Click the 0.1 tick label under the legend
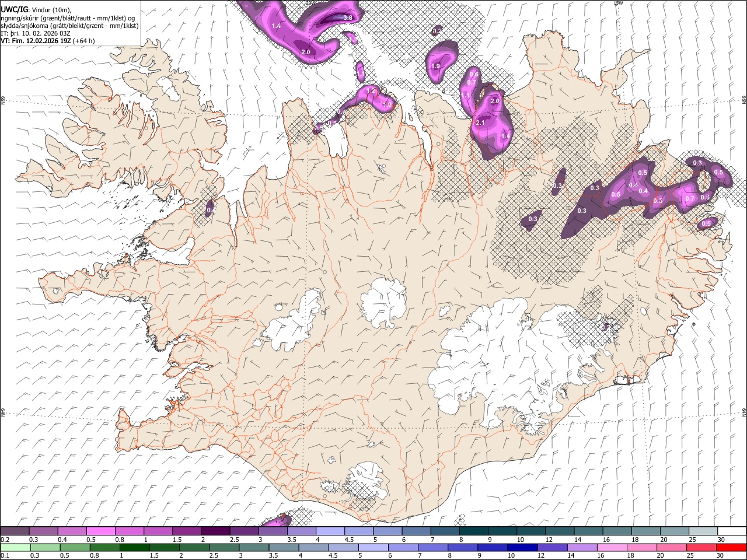The image size is (747, 560). click(x=5, y=555)
